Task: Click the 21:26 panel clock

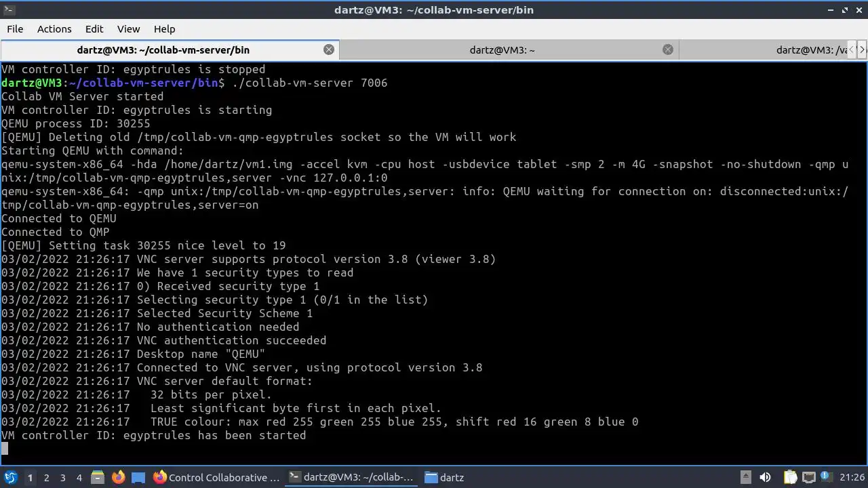Action: (852, 478)
